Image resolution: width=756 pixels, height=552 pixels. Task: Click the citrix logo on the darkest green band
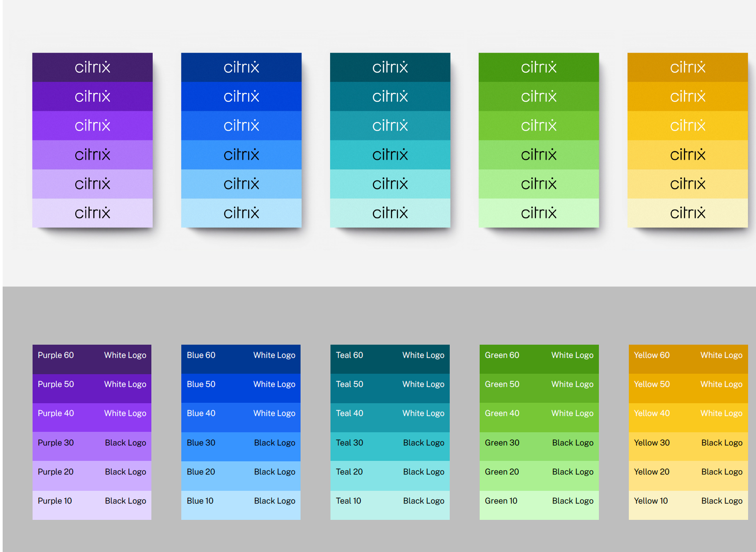539,67
